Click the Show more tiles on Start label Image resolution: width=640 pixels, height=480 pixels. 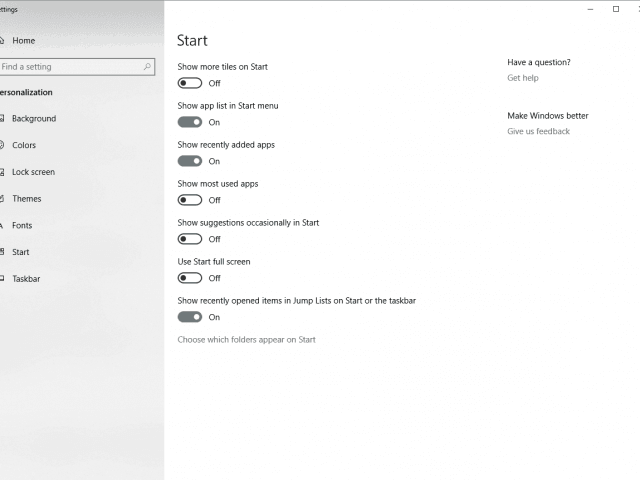pos(222,67)
